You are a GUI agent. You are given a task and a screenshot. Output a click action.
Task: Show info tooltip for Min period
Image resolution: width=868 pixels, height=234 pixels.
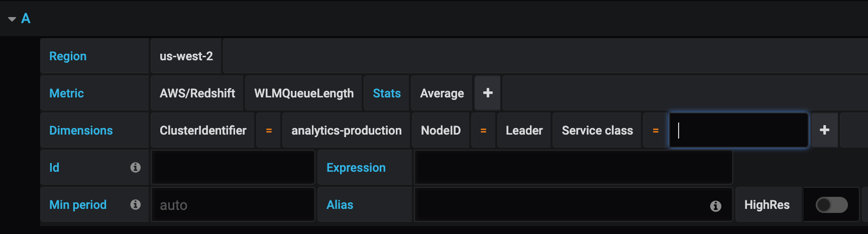[135, 204]
